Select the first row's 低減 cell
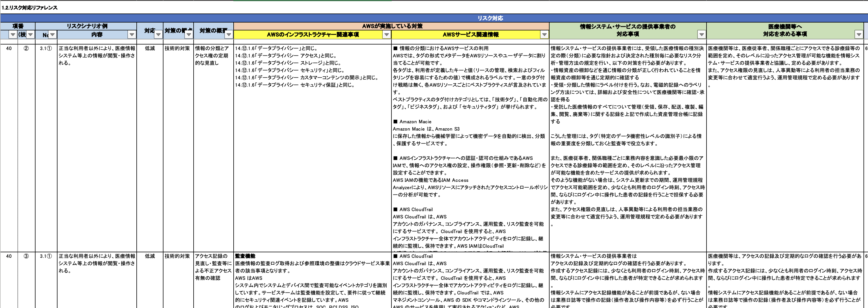 (x=150, y=48)
